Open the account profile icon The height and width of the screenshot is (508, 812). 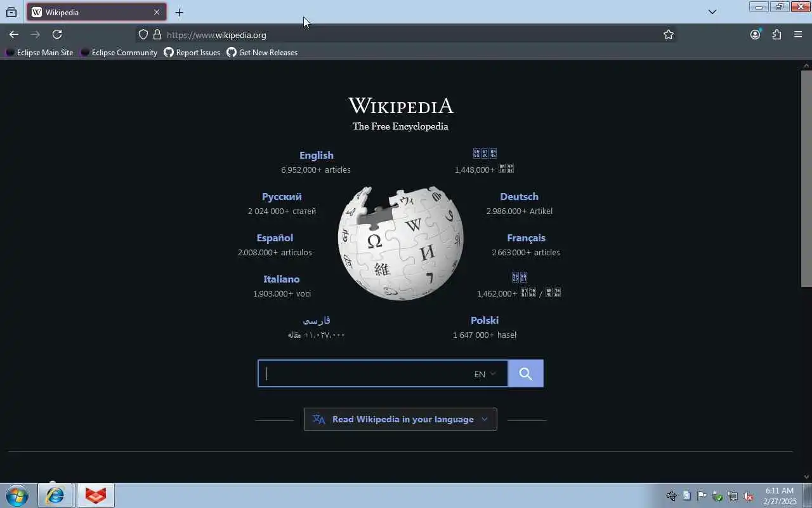click(755, 34)
